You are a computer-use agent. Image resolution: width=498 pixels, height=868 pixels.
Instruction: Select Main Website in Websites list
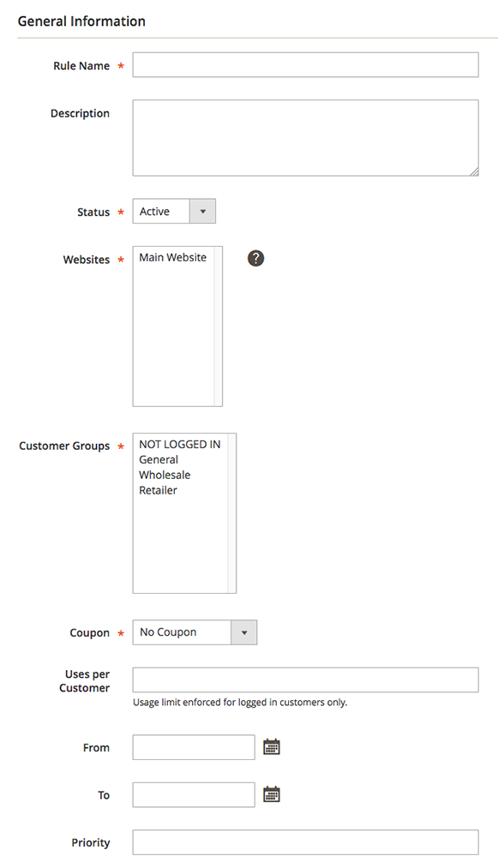(x=173, y=257)
